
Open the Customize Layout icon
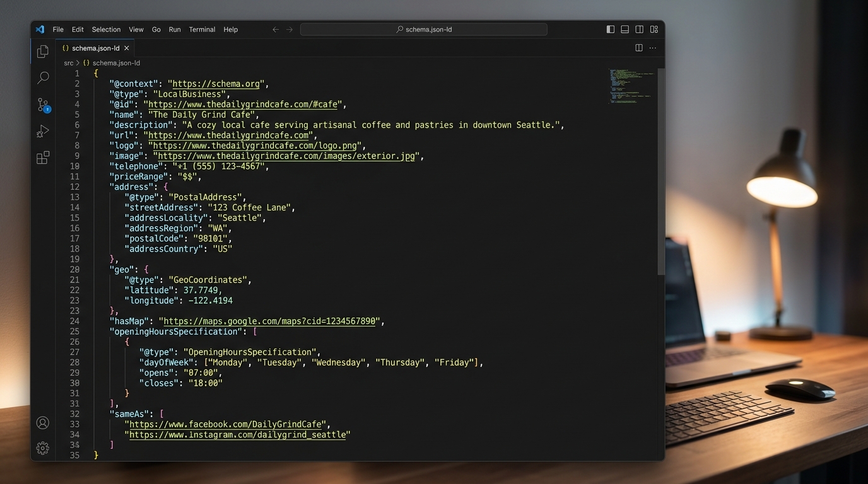click(654, 29)
